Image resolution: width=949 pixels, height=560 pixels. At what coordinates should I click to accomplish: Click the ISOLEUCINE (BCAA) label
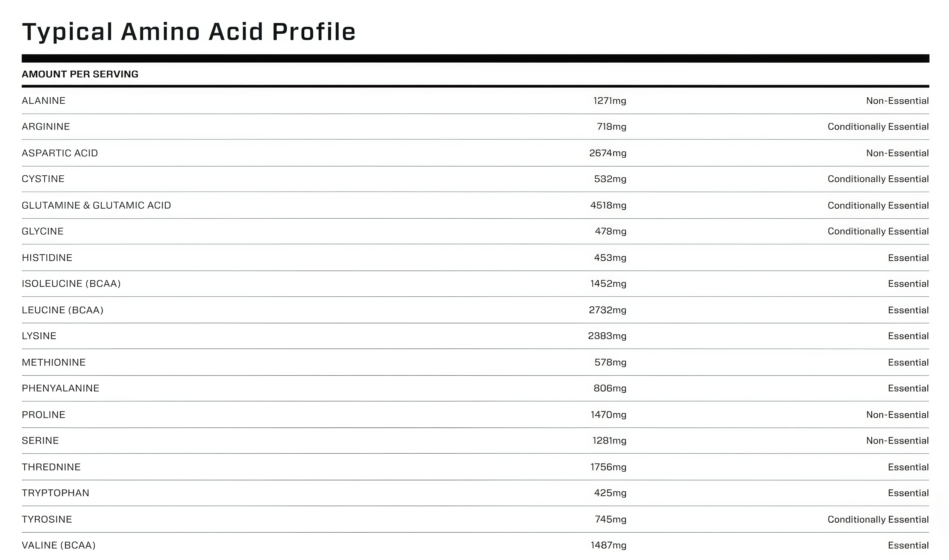(x=71, y=284)
